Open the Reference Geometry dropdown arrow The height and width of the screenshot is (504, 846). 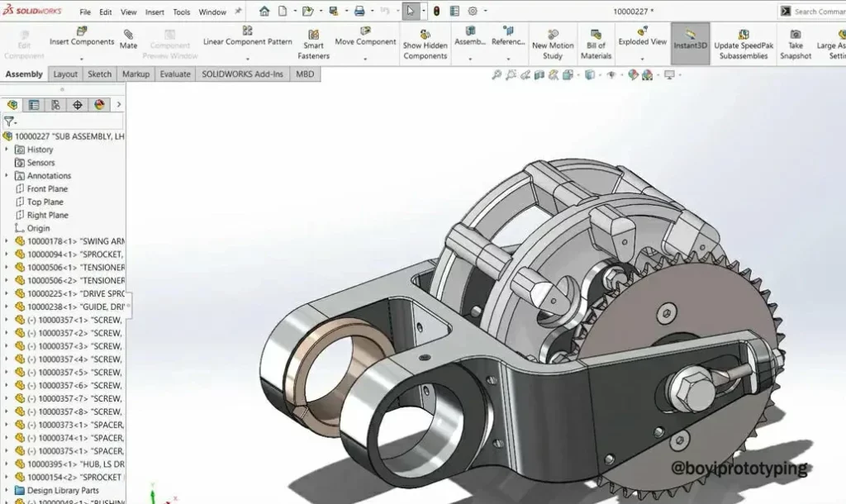pyautogui.click(x=508, y=59)
